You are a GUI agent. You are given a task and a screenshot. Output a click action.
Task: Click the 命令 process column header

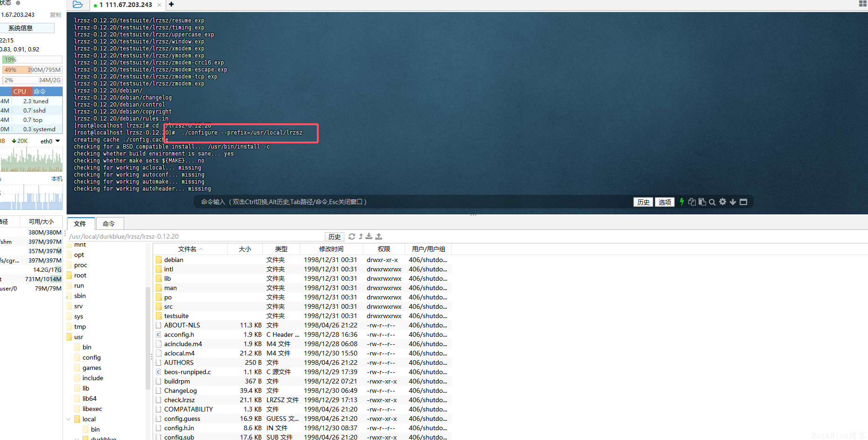tap(47, 92)
